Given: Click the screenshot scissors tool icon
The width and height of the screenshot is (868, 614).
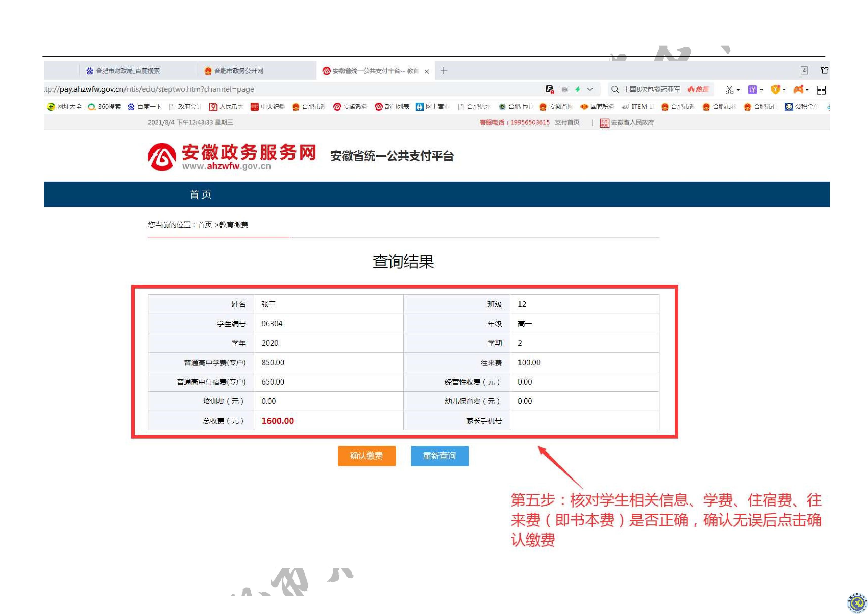Looking at the screenshot, I should coord(729,90).
